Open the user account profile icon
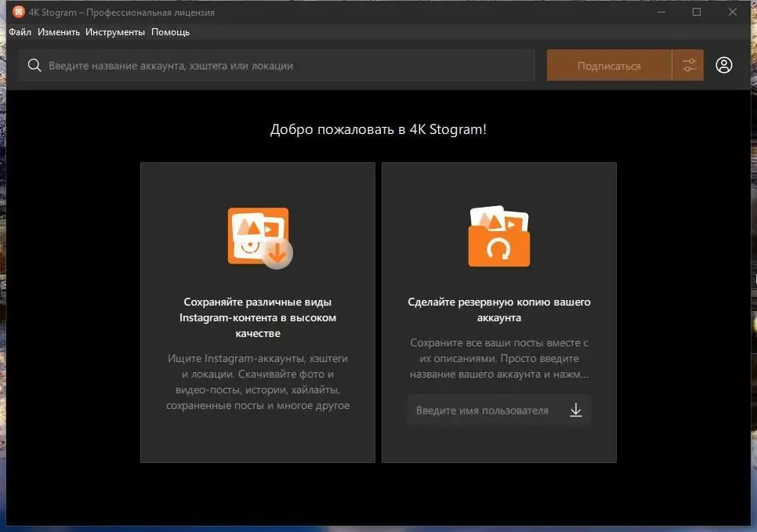The height and width of the screenshot is (532, 757). tap(723, 65)
